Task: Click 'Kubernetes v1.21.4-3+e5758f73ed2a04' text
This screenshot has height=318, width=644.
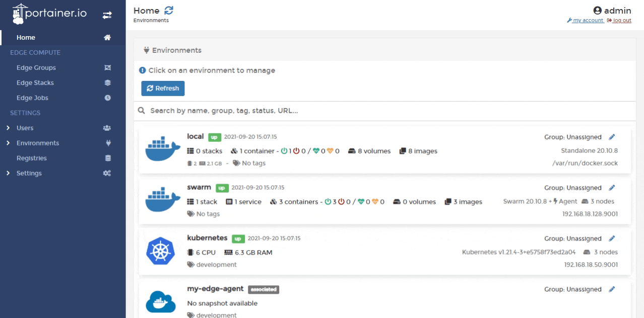Action: 519,252
